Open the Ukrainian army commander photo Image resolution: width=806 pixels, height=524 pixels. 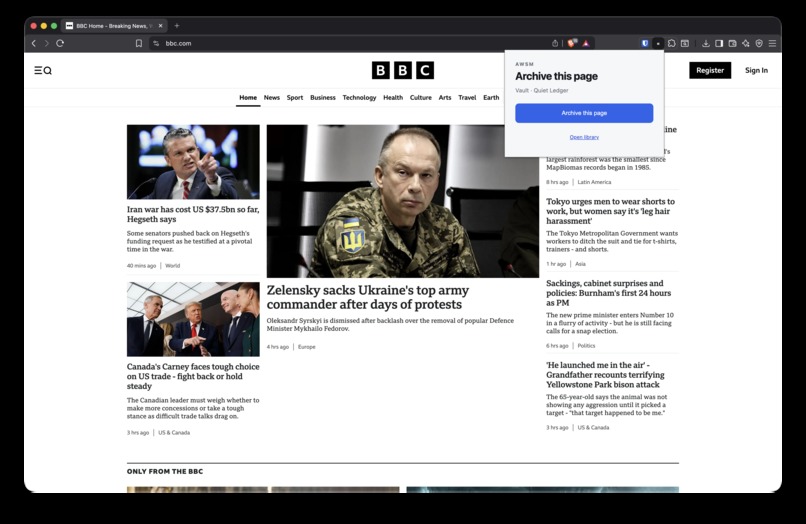pyautogui.click(x=402, y=201)
